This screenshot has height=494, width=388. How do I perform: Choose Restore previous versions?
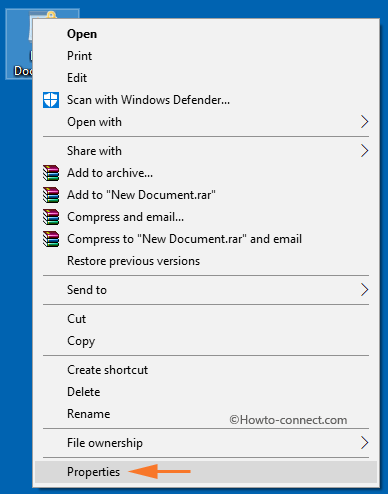pos(206,261)
